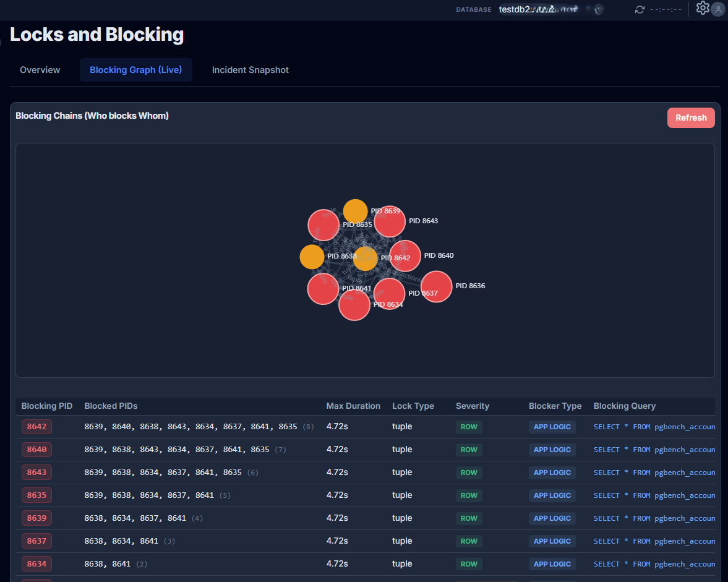
Task: Click blocking PID 8642 badge
Action: (x=36, y=427)
